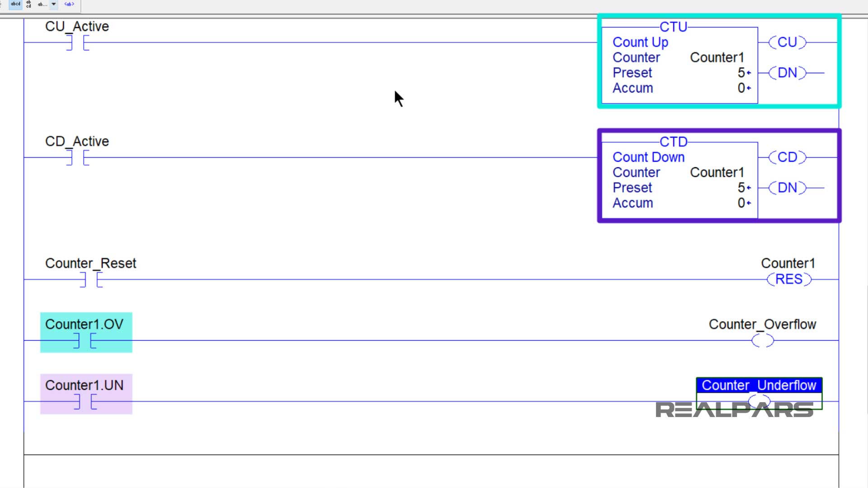Select the Counter_Reset contact
Viewport: 868px width, 488px height.
point(91,280)
